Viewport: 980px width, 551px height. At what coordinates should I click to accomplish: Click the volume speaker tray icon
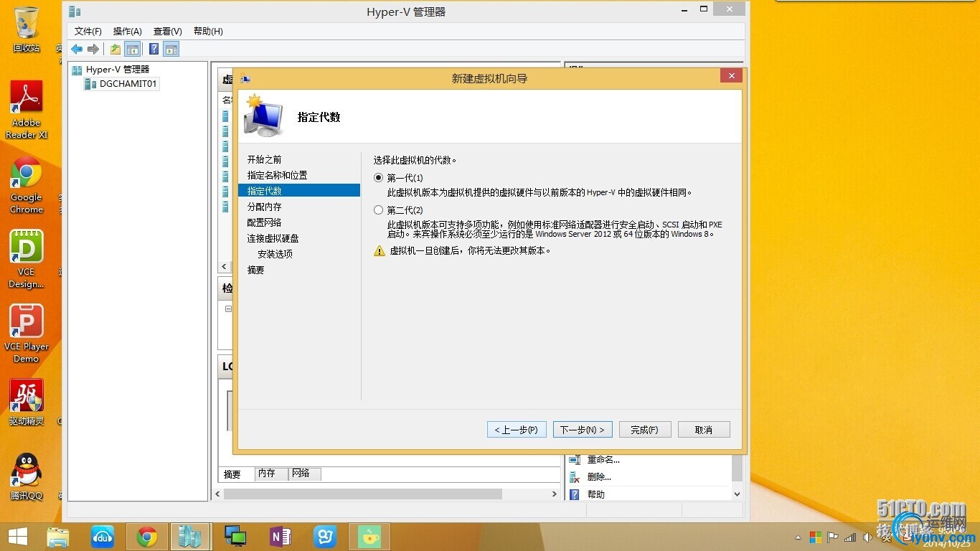867,537
